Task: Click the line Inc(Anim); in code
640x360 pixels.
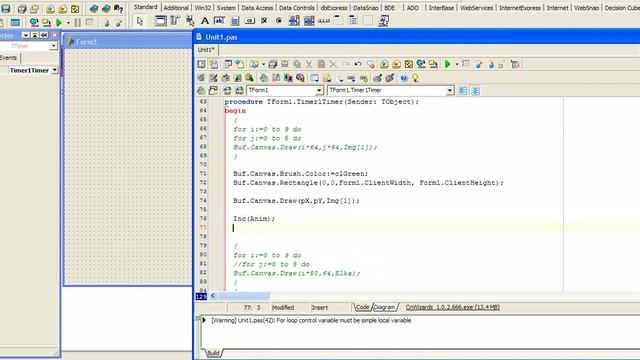Action: [x=254, y=219]
